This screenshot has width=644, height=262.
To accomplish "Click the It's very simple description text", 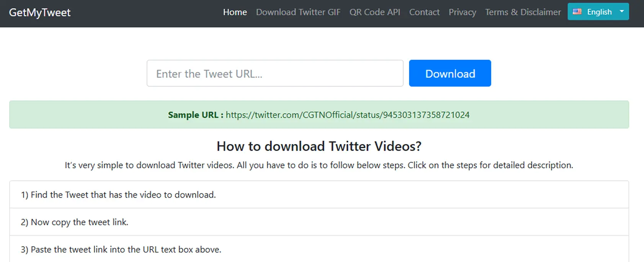I will tap(319, 165).
